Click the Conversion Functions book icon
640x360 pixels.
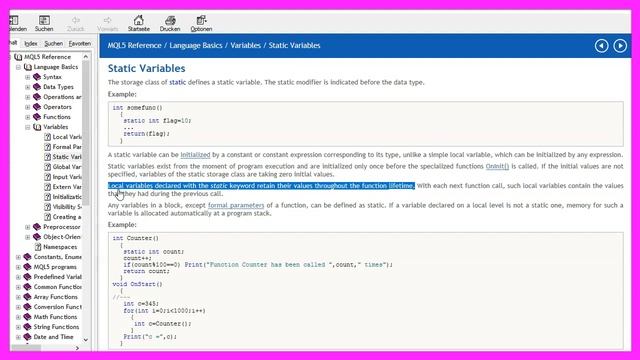coord(27,307)
